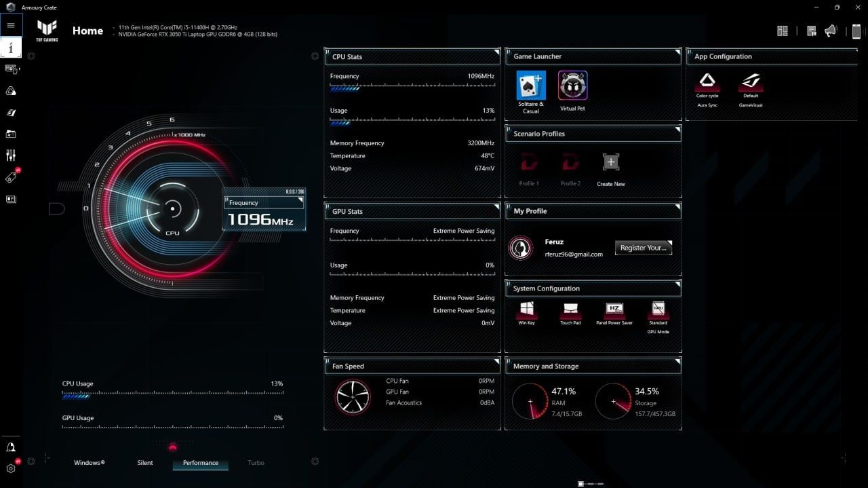Open the Settings gear in the sidebar
This screenshot has width=868, height=488.
[x=11, y=468]
